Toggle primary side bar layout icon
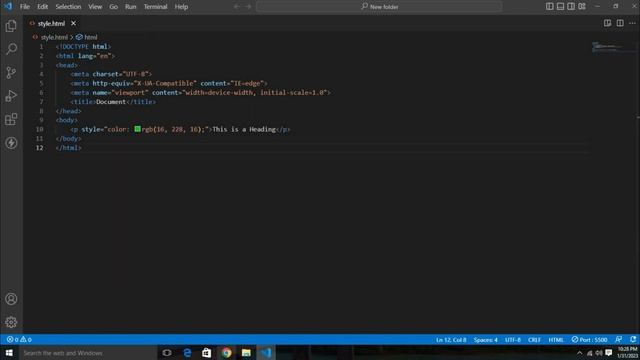Image resolution: width=640 pixels, height=360 pixels. pyautogui.click(x=550, y=7)
